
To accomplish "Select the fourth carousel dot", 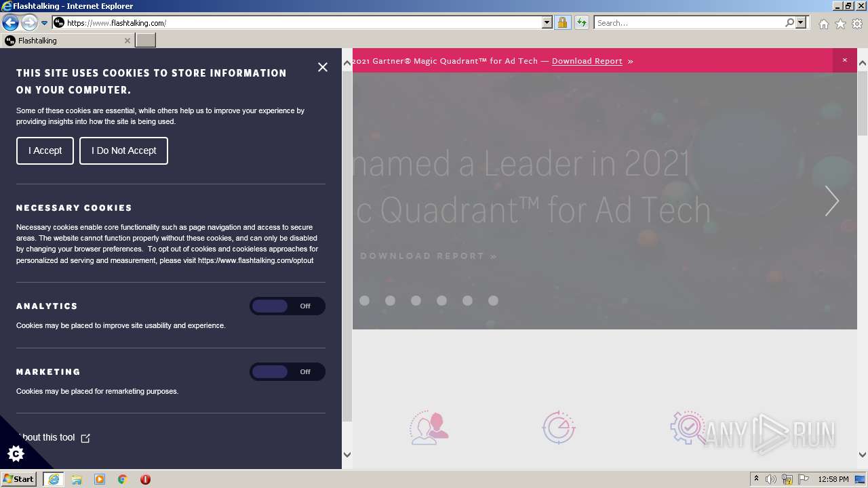I will [x=441, y=300].
